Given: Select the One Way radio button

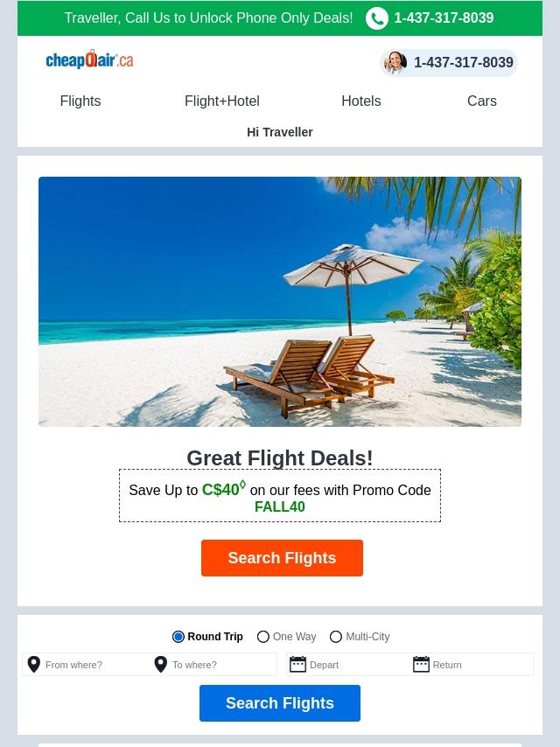Looking at the screenshot, I should tap(263, 637).
